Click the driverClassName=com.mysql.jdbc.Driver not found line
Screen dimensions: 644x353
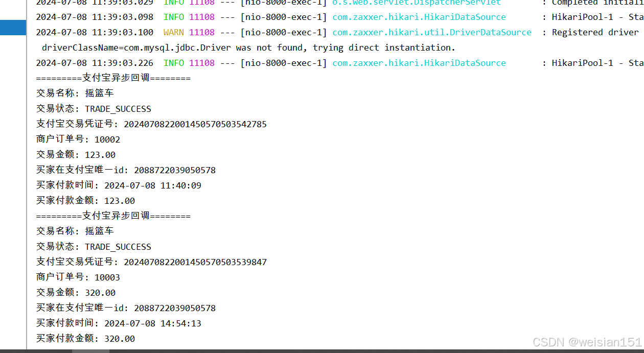click(x=248, y=48)
